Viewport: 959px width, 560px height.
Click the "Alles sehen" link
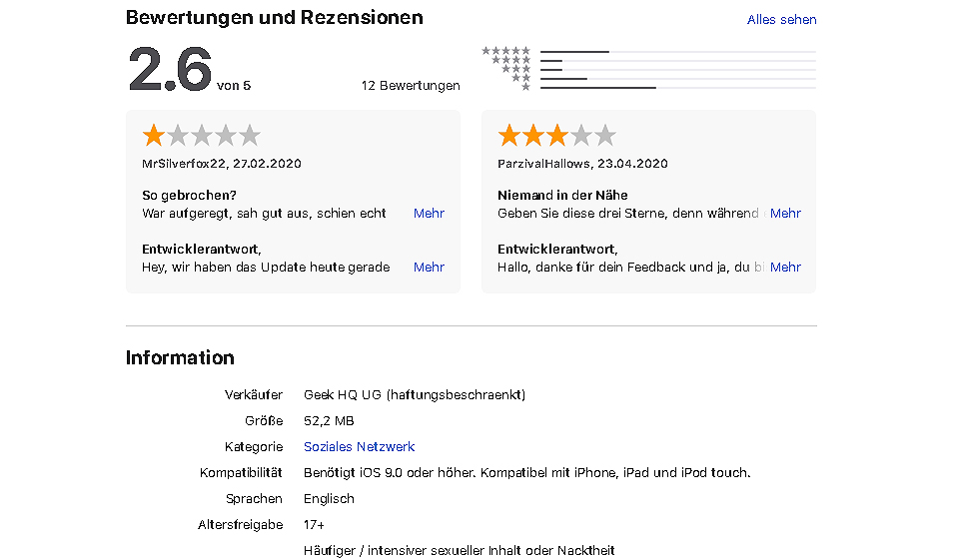coord(781,20)
